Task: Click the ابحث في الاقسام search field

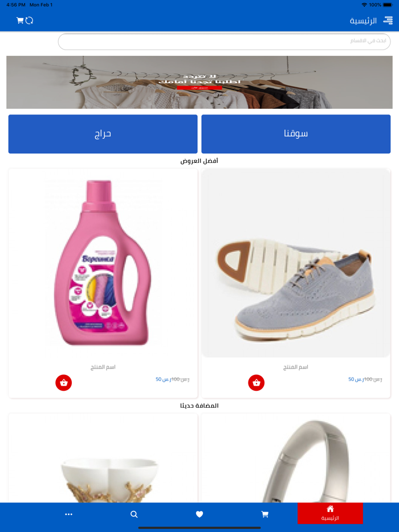Action: point(224,42)
